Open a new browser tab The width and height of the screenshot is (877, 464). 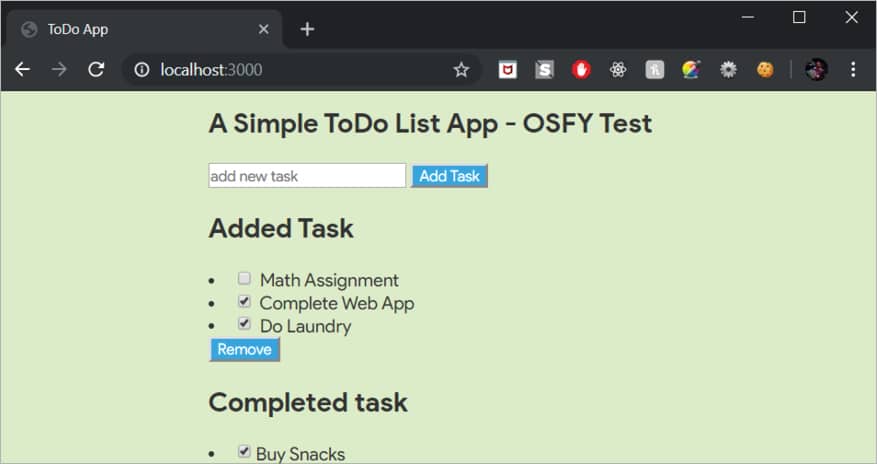(307, 29)
